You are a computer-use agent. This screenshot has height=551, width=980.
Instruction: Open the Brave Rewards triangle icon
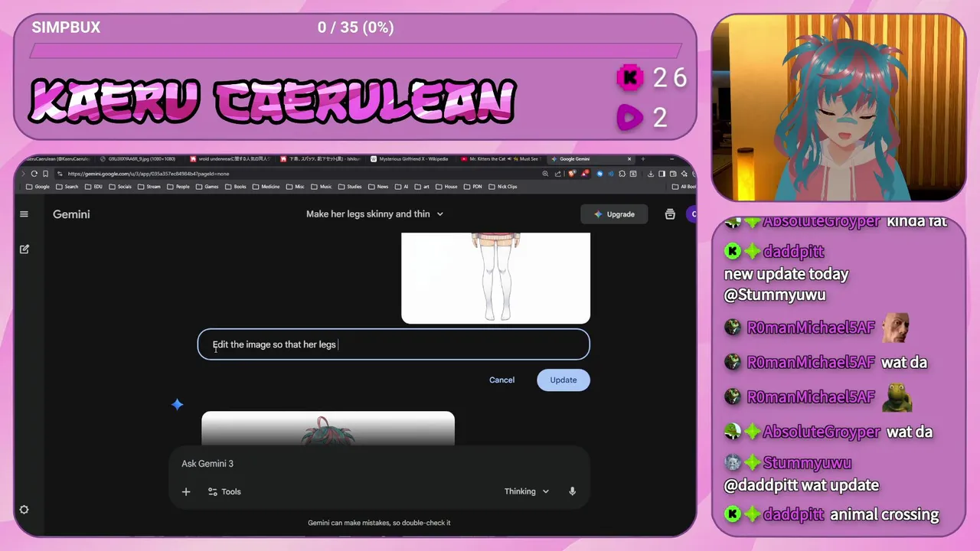point(585,174)
